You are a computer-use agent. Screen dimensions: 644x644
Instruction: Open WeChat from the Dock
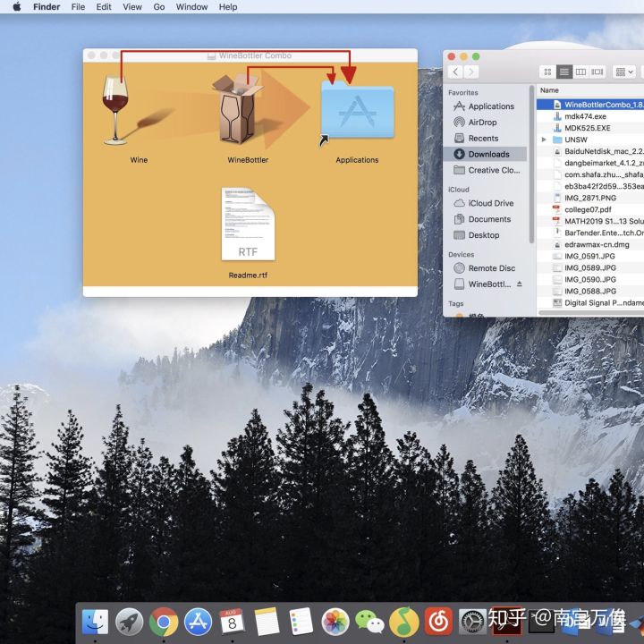(x=369, y=622)
